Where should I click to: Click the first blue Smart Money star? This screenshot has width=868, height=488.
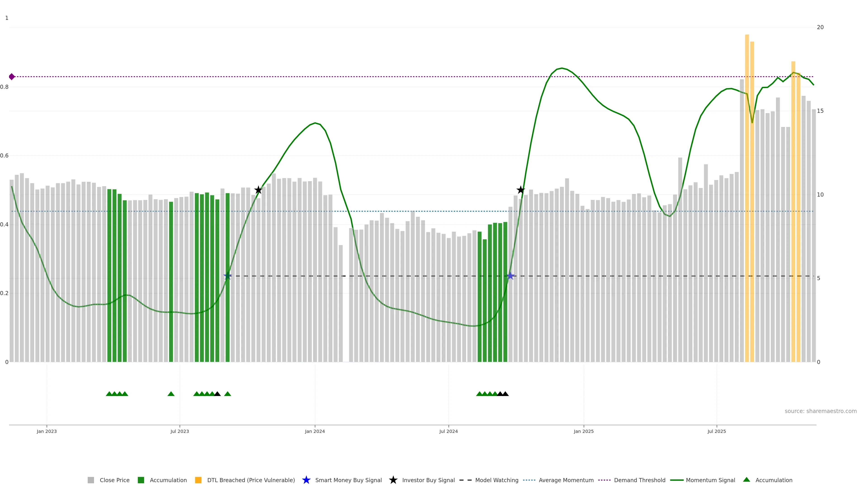228,276
